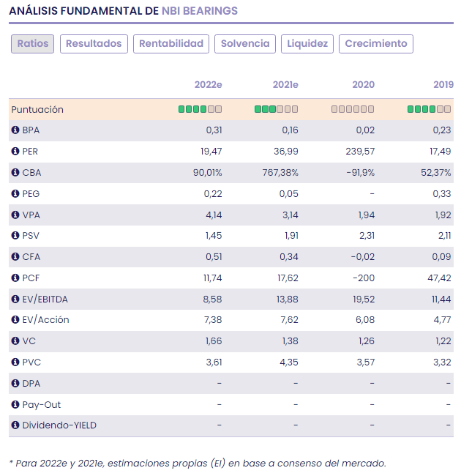
Task: Click the footnote about estimaciones propias
Action: click(x=198, y=464)
